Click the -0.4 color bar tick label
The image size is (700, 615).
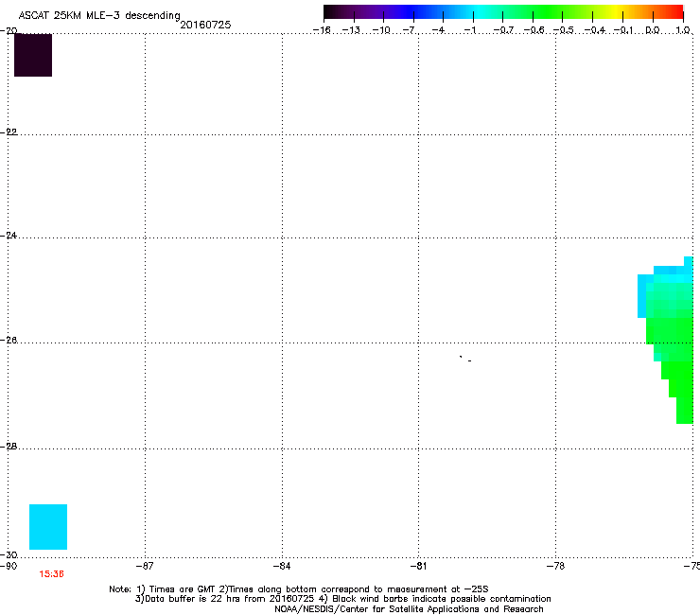tap(595, 30)
